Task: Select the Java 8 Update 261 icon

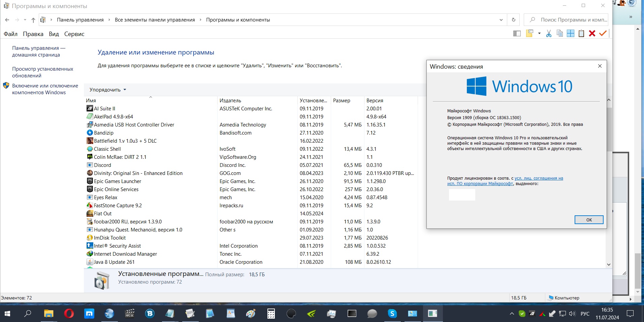Action: pos(90,262)
